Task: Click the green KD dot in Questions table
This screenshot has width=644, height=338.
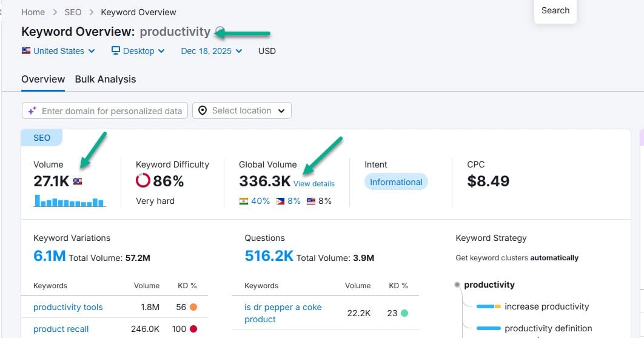Action: pyautogui.click(x=404, y=313)
